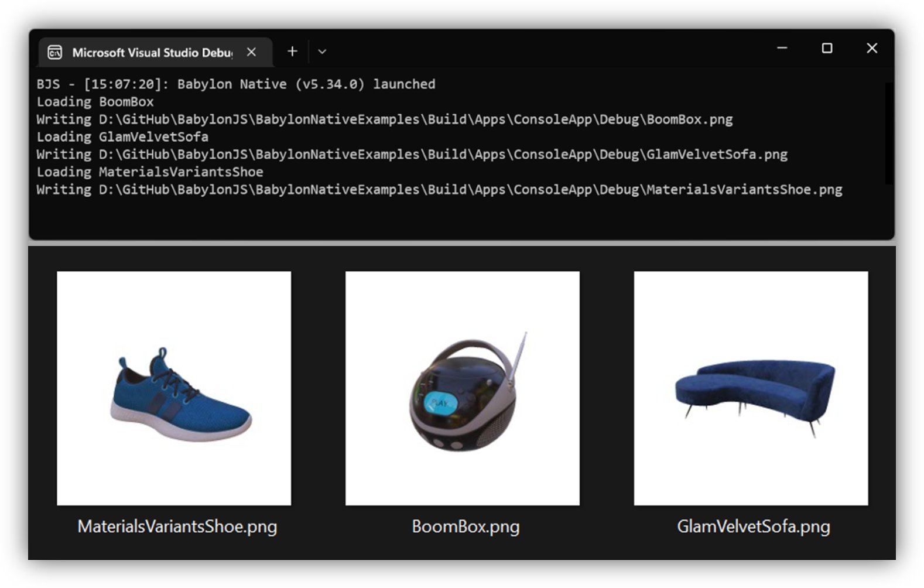924x588 pixels.
Task: Click the Babylon Native launched log line
Action: [236, 84]
